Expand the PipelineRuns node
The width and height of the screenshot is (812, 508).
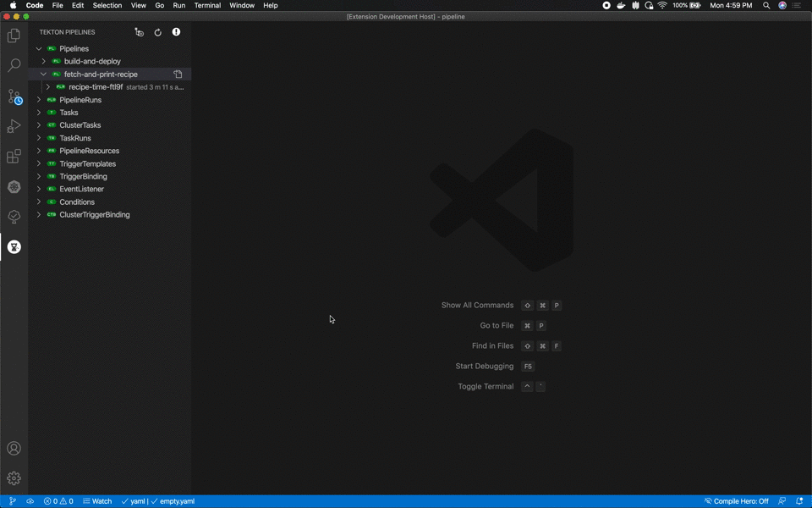point(39,100)
